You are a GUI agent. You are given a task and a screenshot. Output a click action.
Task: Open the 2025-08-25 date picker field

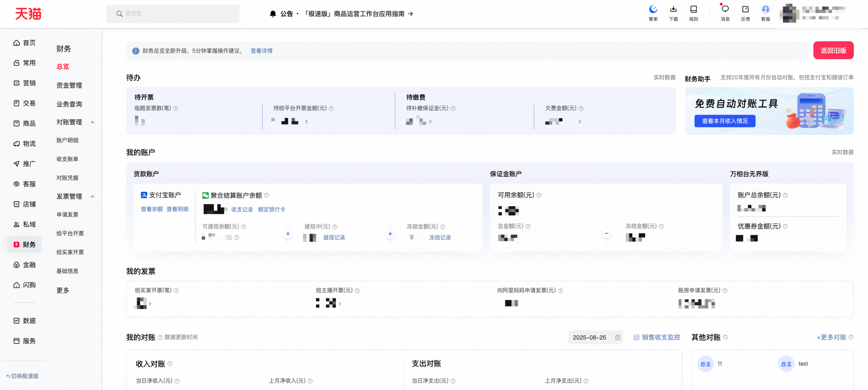coord(595,338)
